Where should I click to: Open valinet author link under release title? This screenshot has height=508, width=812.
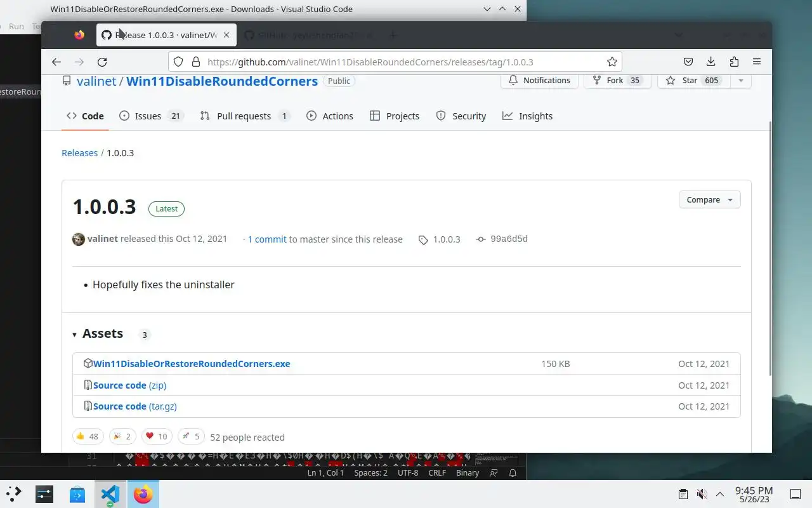pos(102,239)
